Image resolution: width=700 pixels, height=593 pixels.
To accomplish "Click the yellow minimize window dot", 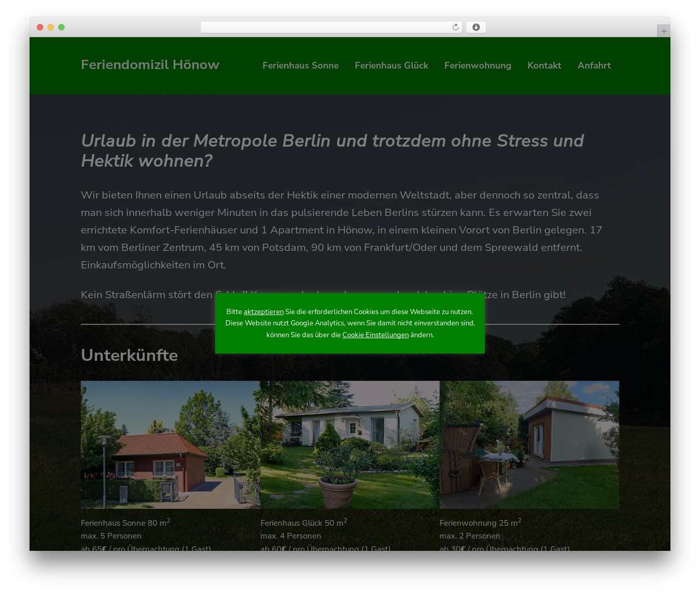I will point(50,27).
